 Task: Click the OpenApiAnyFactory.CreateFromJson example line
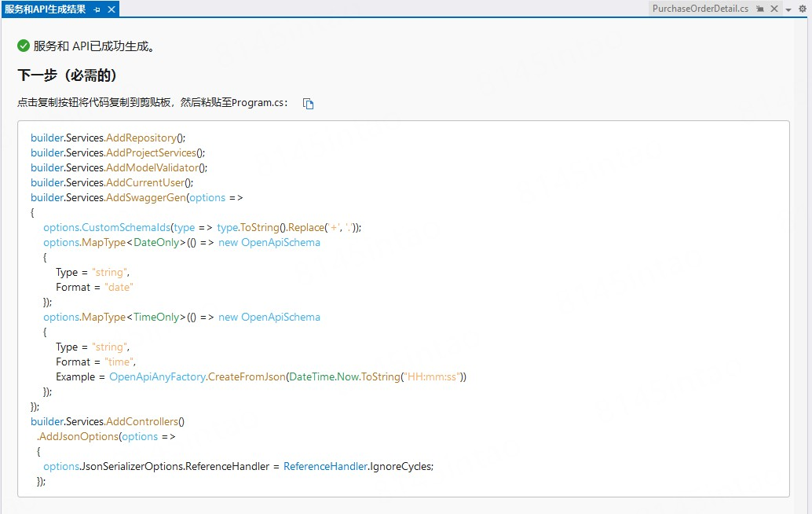(261, 376)
